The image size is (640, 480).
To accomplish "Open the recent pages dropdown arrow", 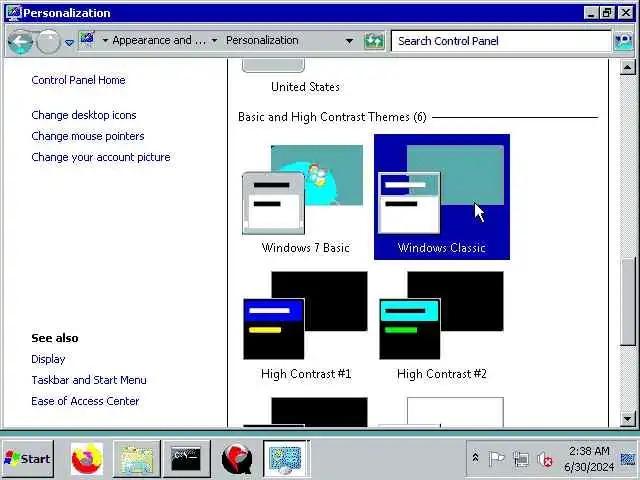I will tap(69, 42).
